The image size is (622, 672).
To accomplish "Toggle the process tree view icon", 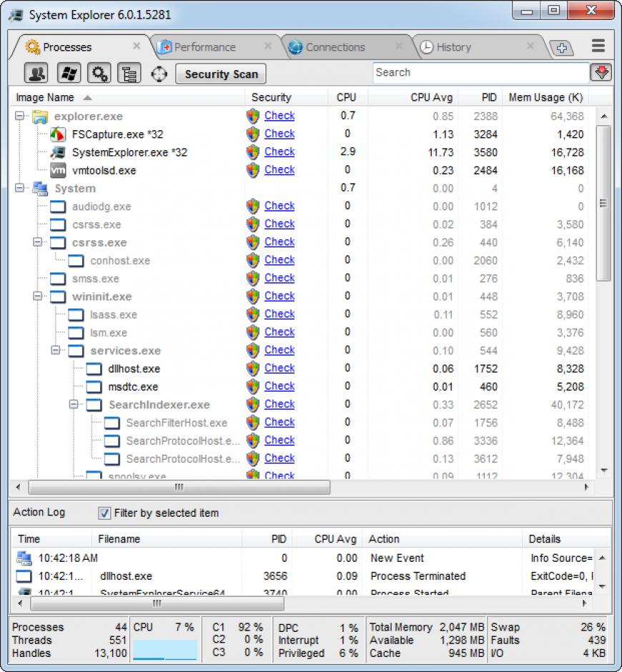I will (129, 74).
